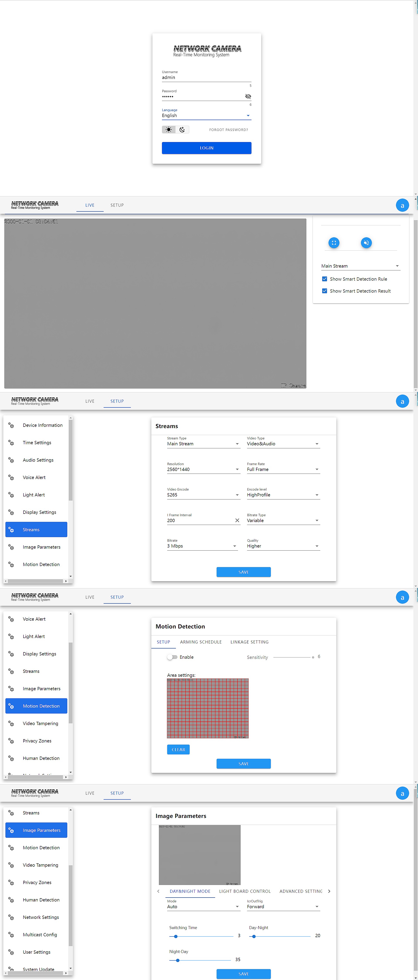
Task: Uncheck Show Smart Detection Result
Action: click(x=324, y=291)
